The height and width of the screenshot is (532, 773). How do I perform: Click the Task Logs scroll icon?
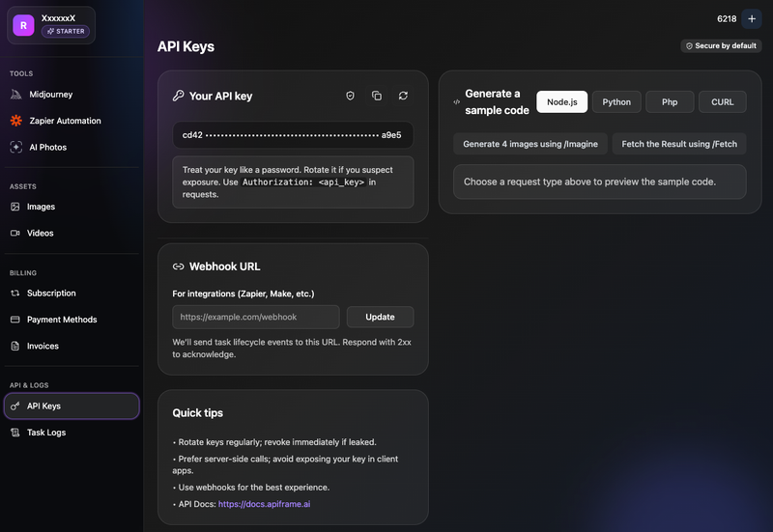click(15, 433)
